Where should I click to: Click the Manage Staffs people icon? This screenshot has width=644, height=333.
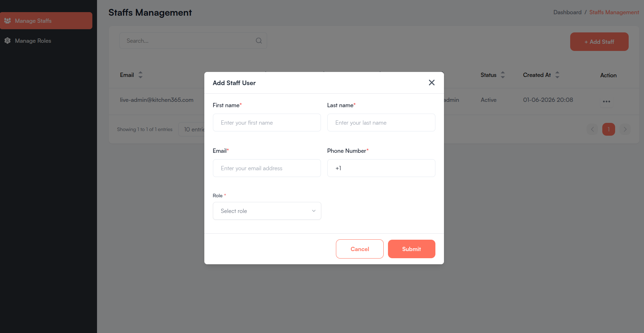[7, 21]
